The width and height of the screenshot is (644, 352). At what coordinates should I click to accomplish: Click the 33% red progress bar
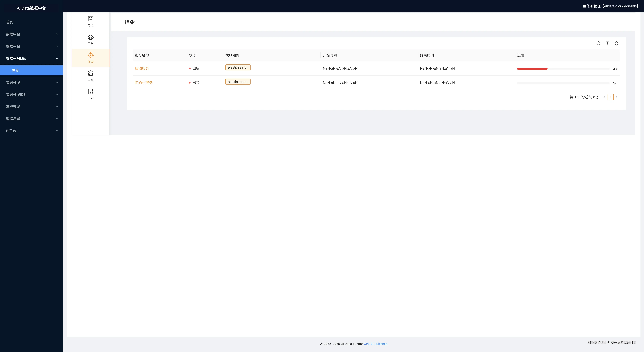[x=532, y=69]
